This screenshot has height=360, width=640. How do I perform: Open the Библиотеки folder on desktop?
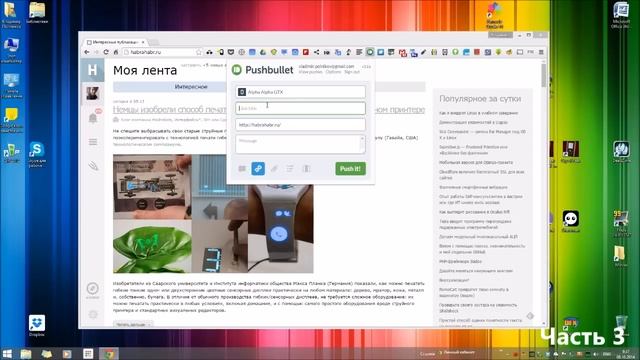pyautogui.click(x=37, y=13)
